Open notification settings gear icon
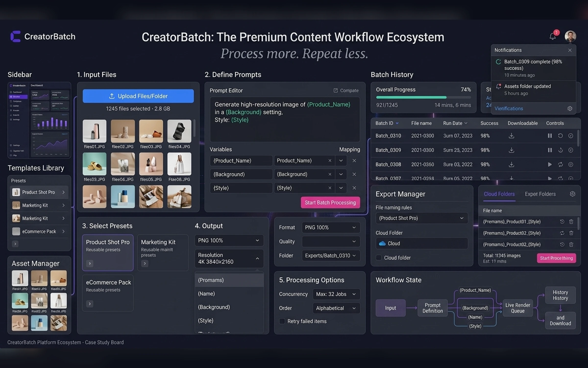 pyautogui.click(x=570, y=108)
